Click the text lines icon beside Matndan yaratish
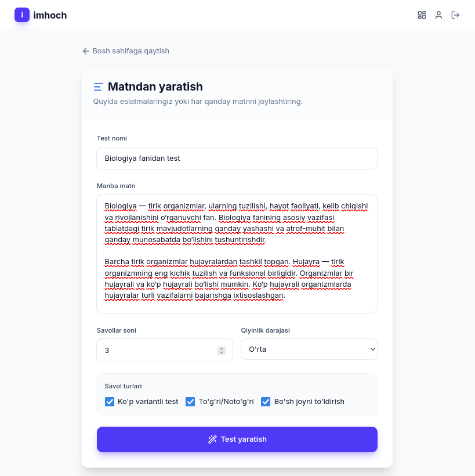 [x=99, y=87]
